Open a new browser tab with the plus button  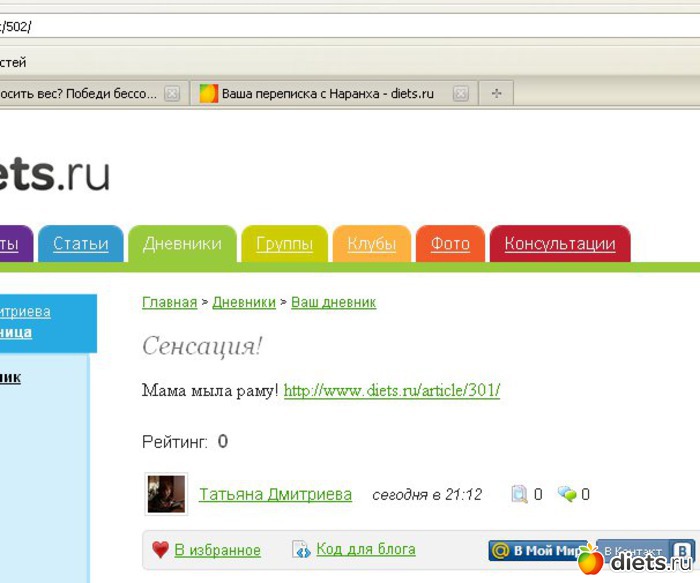point(495,94)
